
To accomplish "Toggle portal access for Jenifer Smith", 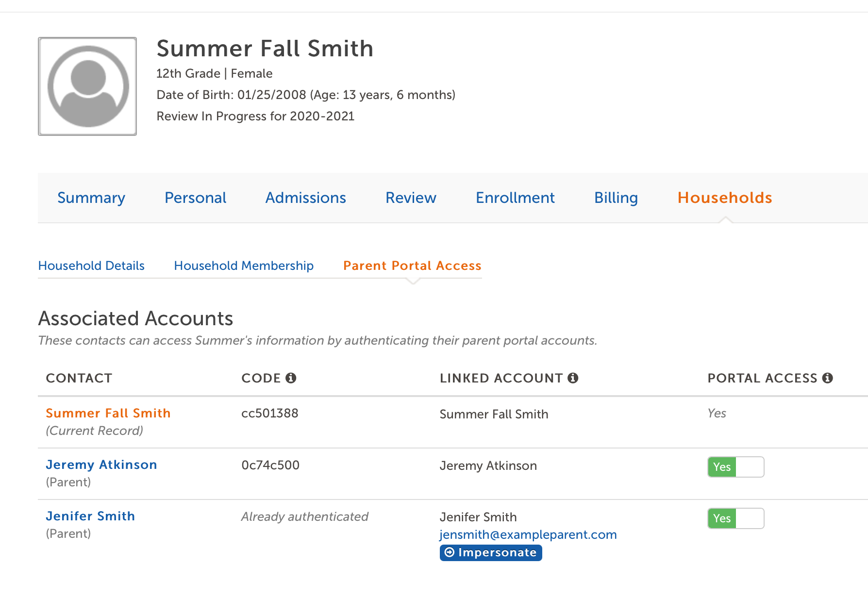I will (x=735, y=518).
